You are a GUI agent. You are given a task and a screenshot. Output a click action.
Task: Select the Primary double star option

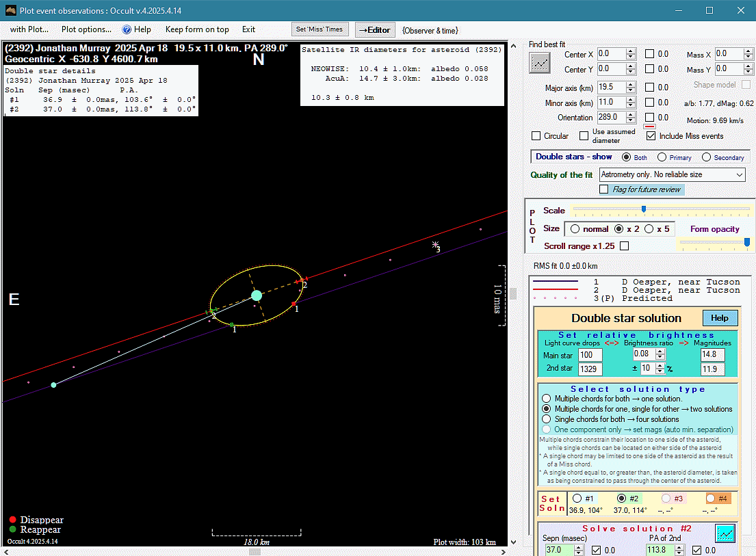pyautogui.click(x=662, y=157)
